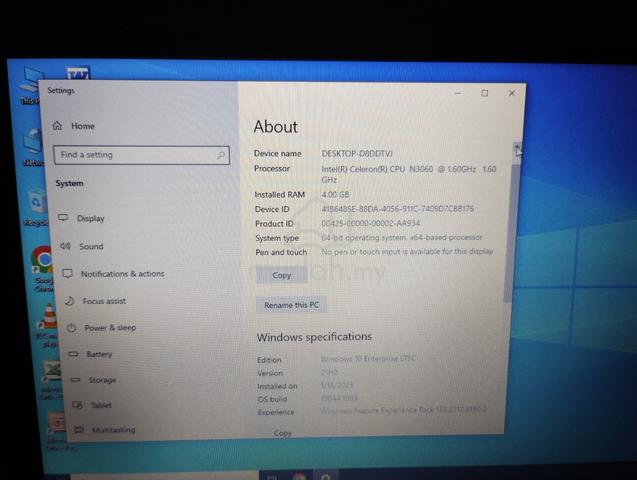The height and width of the screenshot is (480, 637).
Task: Click the scrollbar up arrow
Action: [x=517, y=147]
